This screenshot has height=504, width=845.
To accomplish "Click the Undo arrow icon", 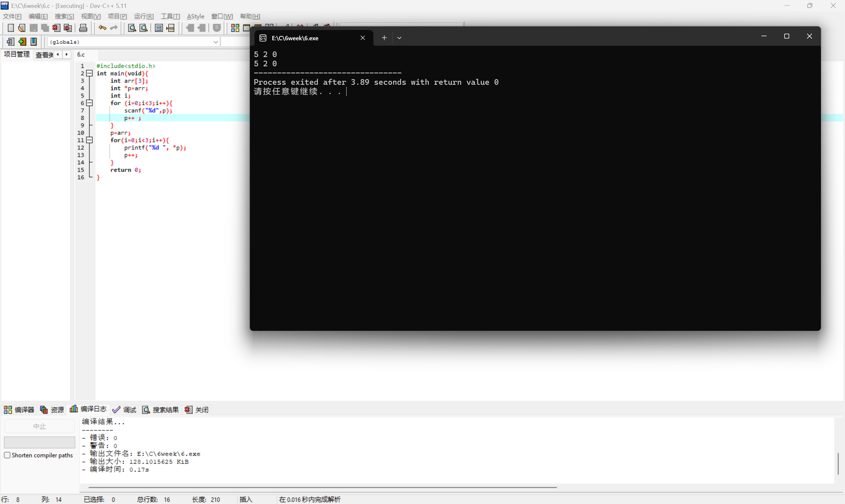I will coord(102,28).
